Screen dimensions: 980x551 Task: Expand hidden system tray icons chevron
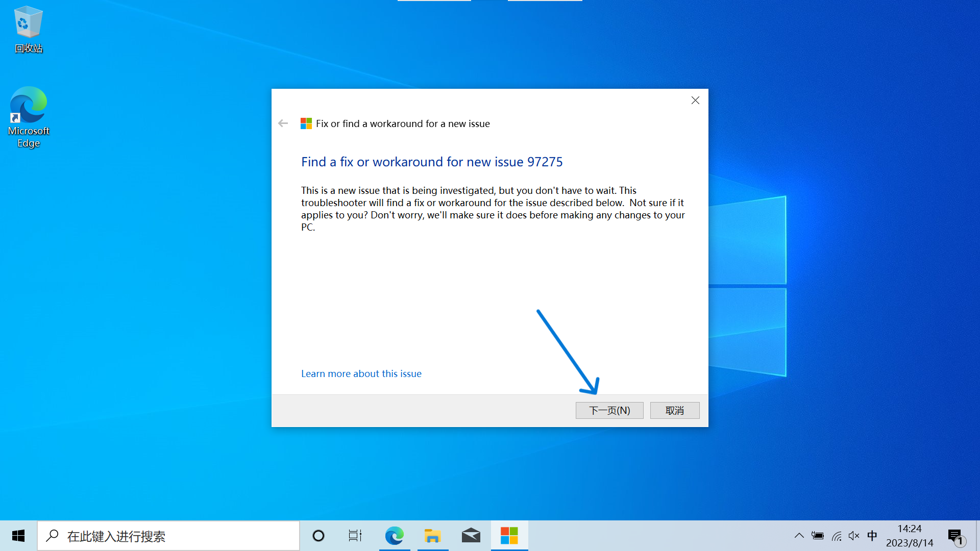[x=799, y=536]
